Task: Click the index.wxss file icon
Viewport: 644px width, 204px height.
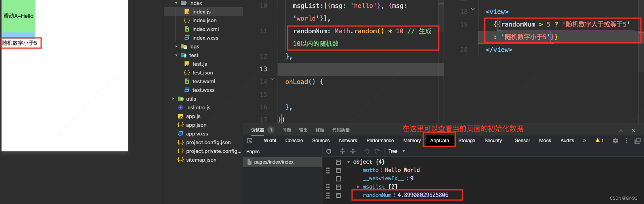Action: 187,38
